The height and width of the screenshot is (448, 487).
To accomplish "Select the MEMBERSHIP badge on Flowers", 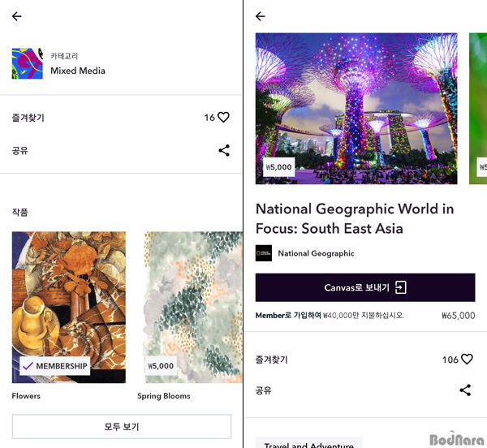I will click(x=55, y=366).
